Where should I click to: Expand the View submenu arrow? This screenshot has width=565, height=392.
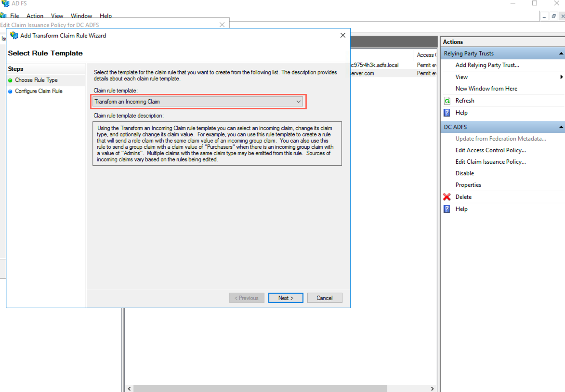point(562,77)
